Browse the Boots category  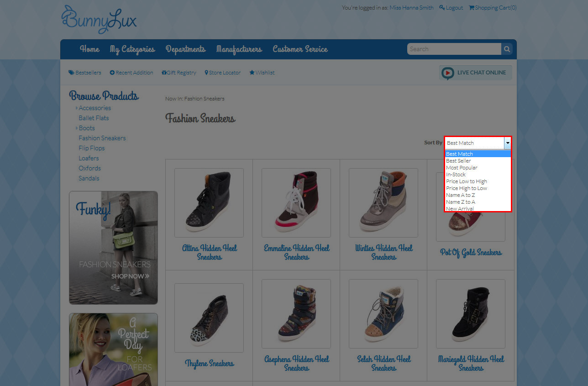(x=87, y=128)
